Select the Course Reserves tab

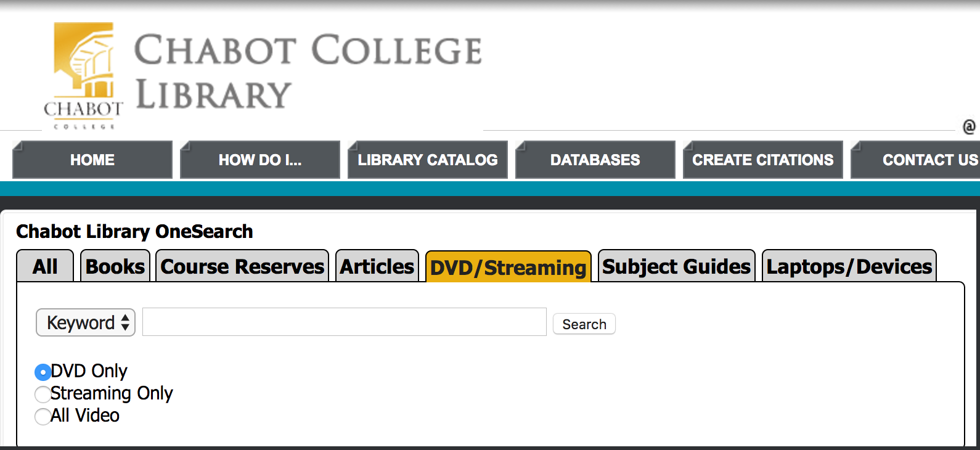[x=242, y=266]
